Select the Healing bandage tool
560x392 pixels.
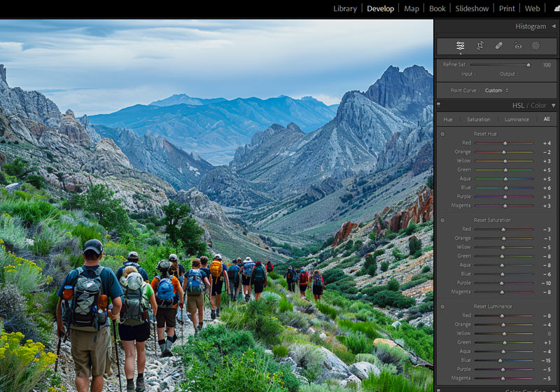(x=499, y=45)
